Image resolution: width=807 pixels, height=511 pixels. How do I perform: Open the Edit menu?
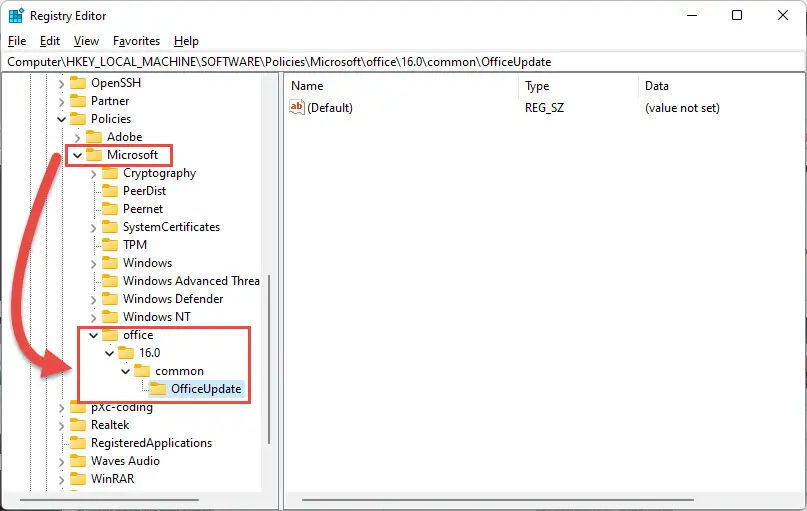pos(50,41)
